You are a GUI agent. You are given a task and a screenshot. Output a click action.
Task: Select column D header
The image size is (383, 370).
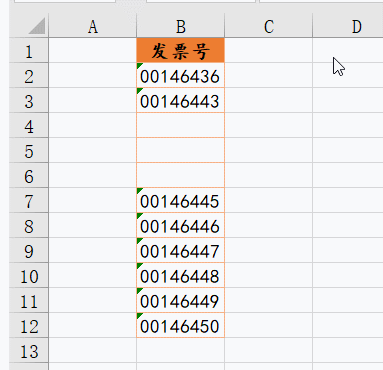click(x=348, y=26)
